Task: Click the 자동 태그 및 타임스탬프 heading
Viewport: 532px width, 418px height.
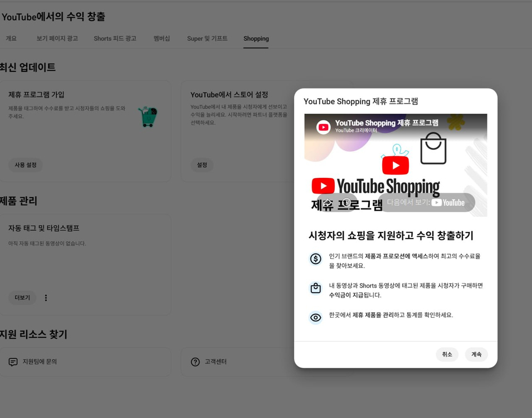Action: (x=44, y=228)
